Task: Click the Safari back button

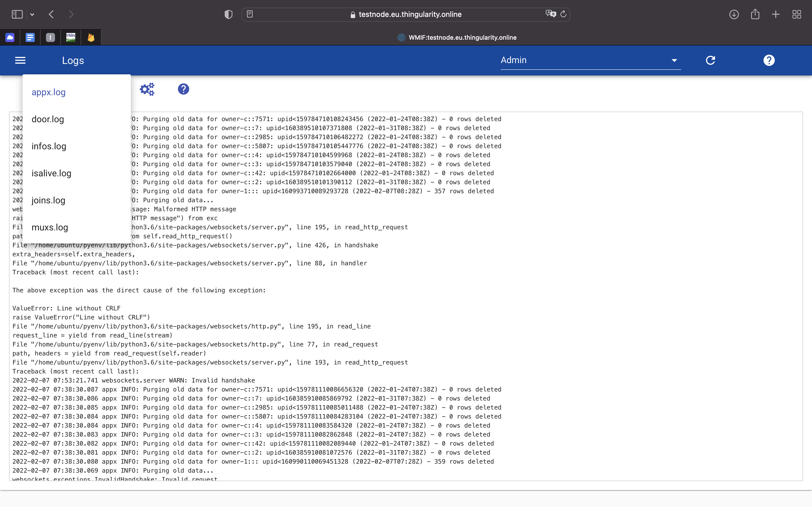Action: (x=51, y=14)
